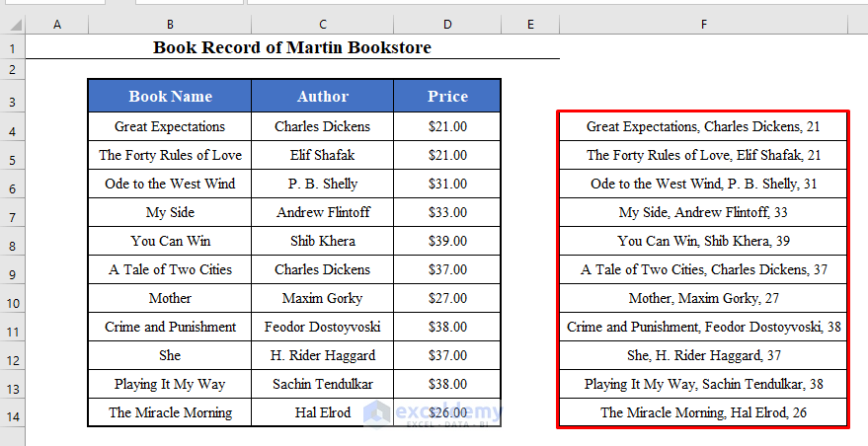Screen dimensions: 868x446
Task: Select the $31.00 price cell
Action: [447, 184]
